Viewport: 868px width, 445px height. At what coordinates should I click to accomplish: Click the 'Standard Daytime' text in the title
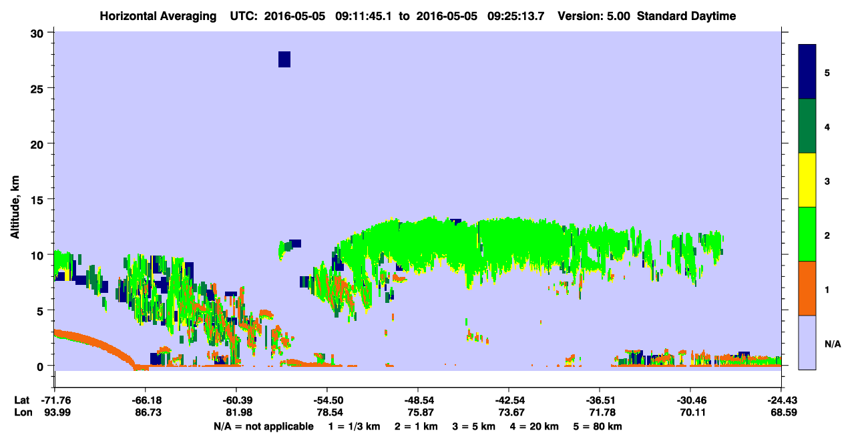click(686, 16)
